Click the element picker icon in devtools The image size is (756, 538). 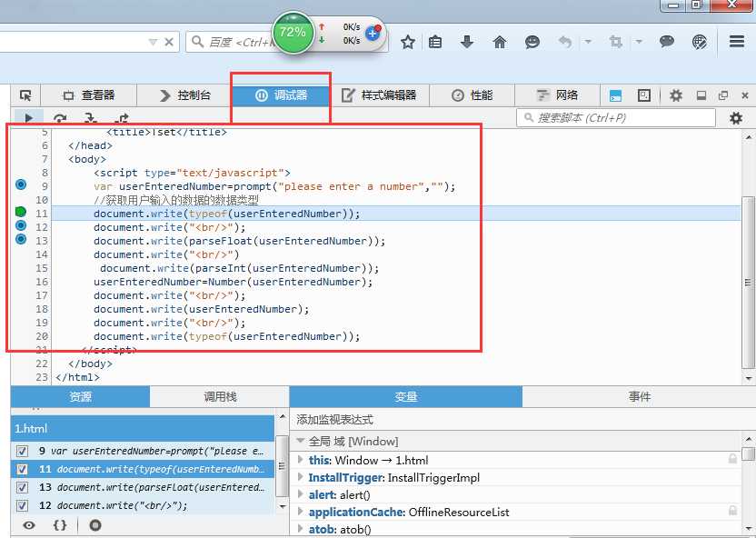[25, 95]
